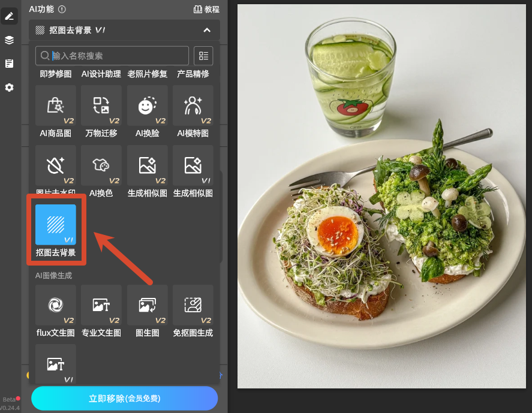The image size is (532, 413).
Task: Choose the 专业文生图 tool icon
Action: click(101, 305)
